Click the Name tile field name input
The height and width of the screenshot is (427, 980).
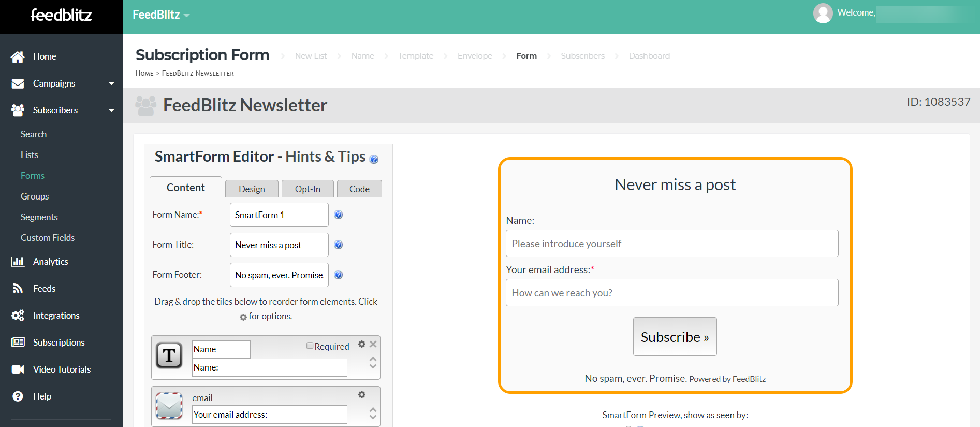tap(221, 349)
